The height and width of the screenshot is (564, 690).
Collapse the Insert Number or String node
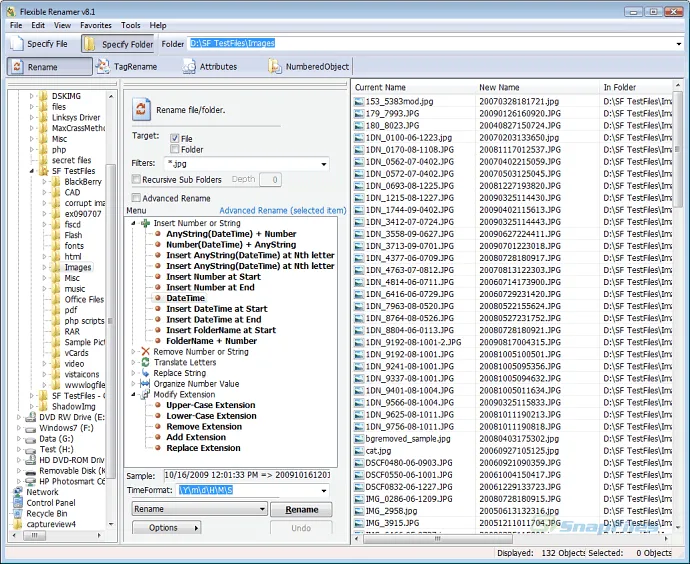(133, 223)
